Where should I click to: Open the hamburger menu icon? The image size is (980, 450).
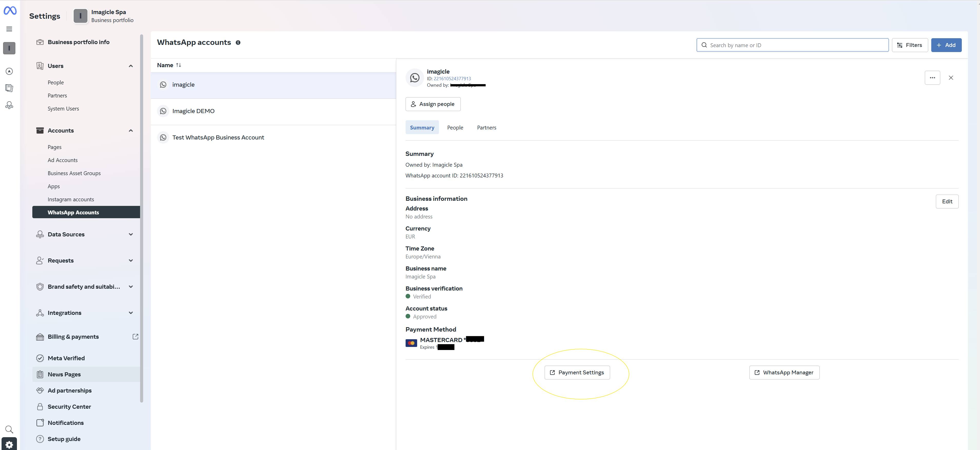tap(9, 29)
